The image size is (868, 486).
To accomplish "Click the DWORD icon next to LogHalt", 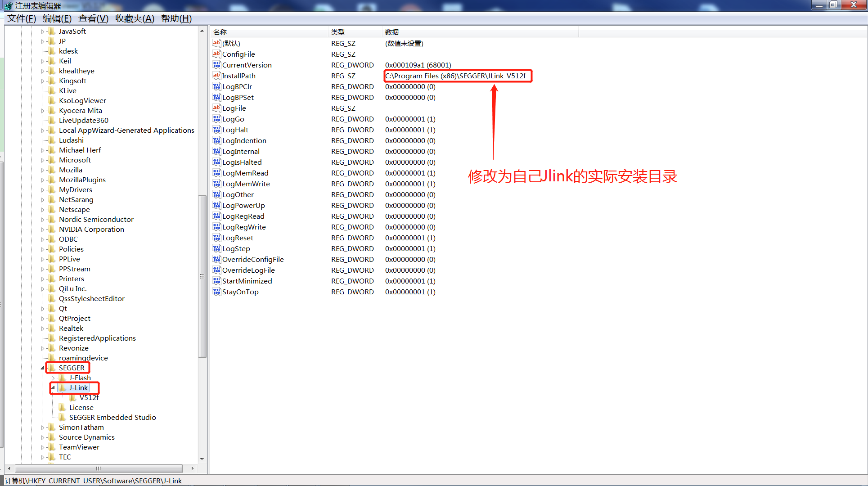I will (x=216, y=130).
